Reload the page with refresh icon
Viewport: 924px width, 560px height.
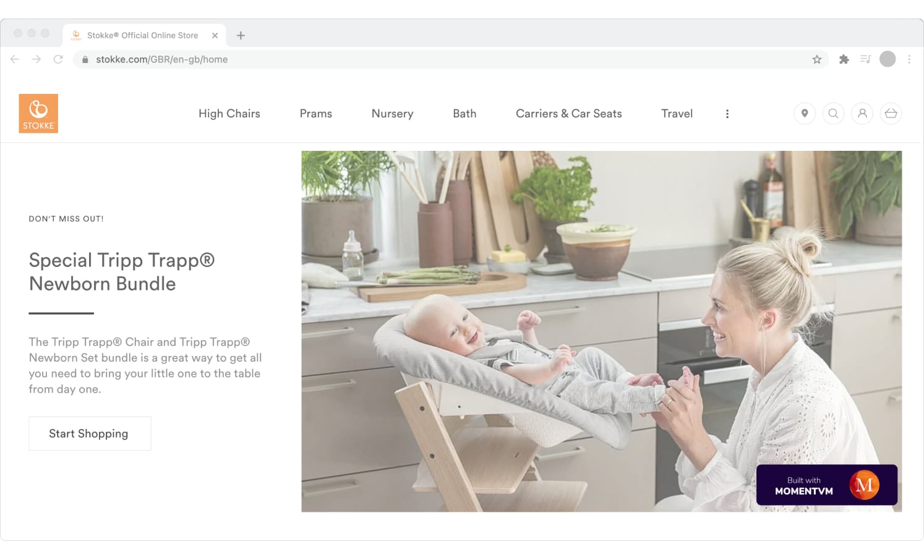click(58, 59)
